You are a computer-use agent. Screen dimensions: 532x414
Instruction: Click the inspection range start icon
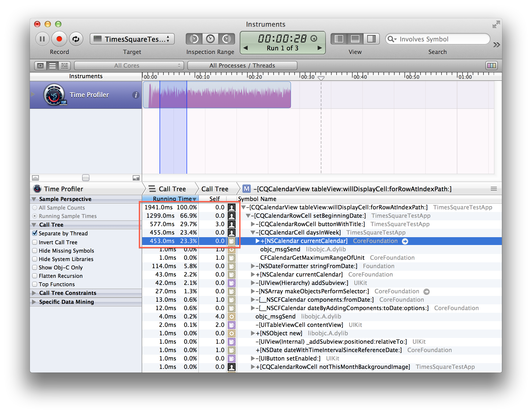point(194,39)
